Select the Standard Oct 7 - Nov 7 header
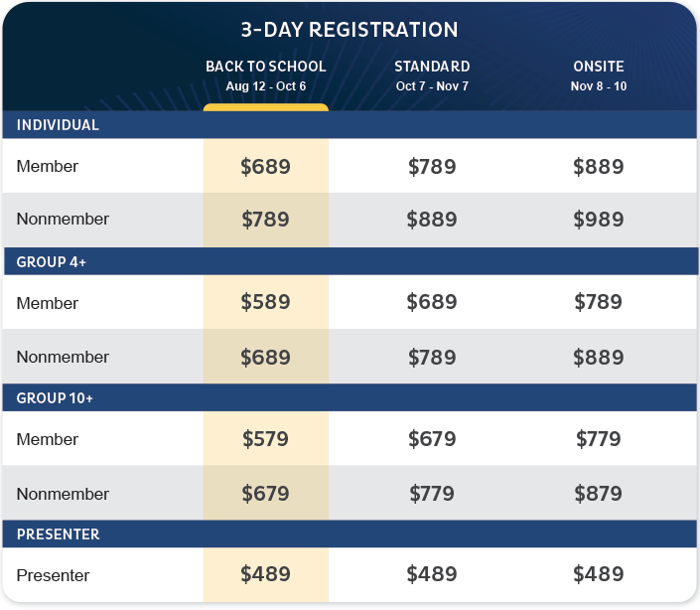700x610 pixels. pyautogui.click(x=432, y=76)
